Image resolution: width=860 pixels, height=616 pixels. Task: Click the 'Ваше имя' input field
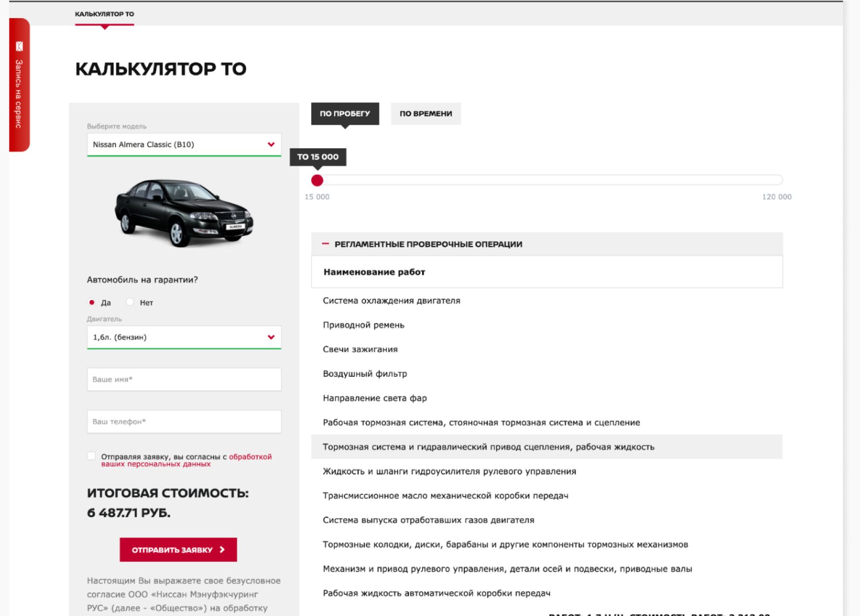point(184,379)
